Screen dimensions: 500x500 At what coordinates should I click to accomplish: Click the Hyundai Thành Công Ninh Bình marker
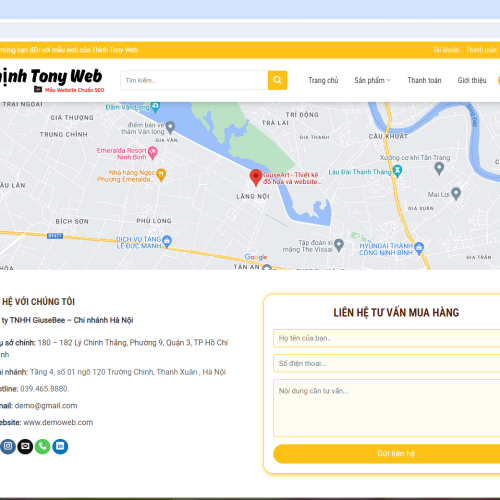[419, 248]
